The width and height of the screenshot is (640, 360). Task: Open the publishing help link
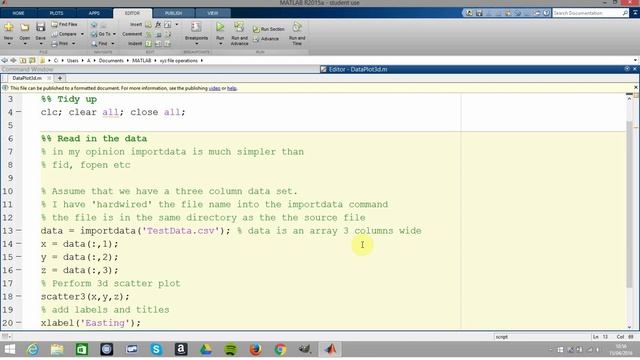[x=231, y=88]
